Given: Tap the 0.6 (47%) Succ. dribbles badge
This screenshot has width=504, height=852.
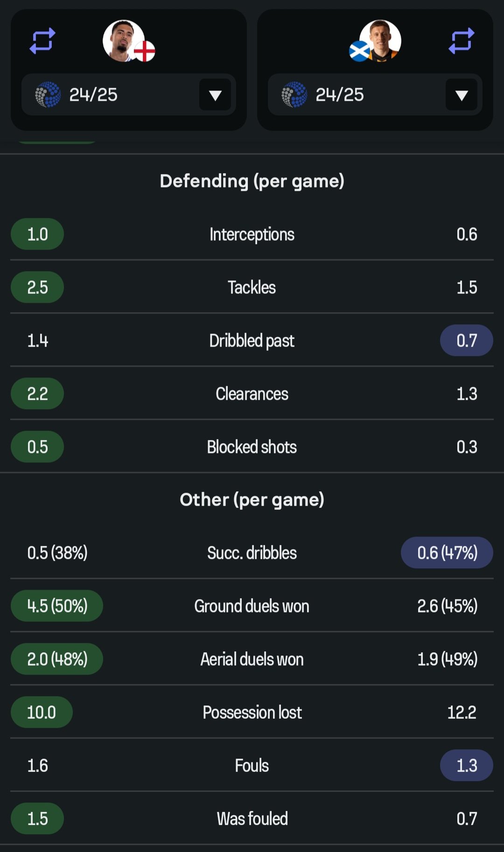Looking at the screenshot, I should click(447, 553).
